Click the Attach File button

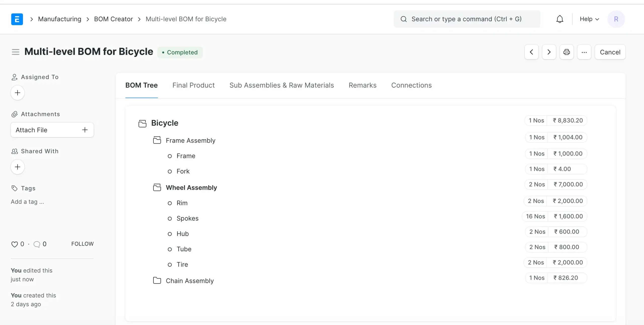click(52, 130)
